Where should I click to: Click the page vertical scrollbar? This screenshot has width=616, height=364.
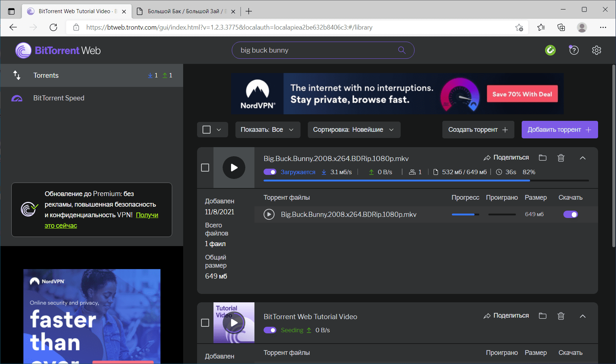pyautogui.click(x=613, y=156)
